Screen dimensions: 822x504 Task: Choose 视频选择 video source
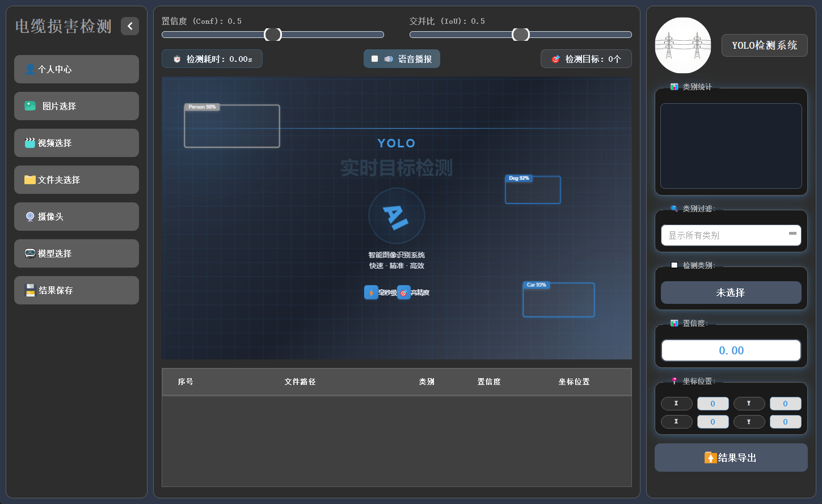click(x=77, y=143)
